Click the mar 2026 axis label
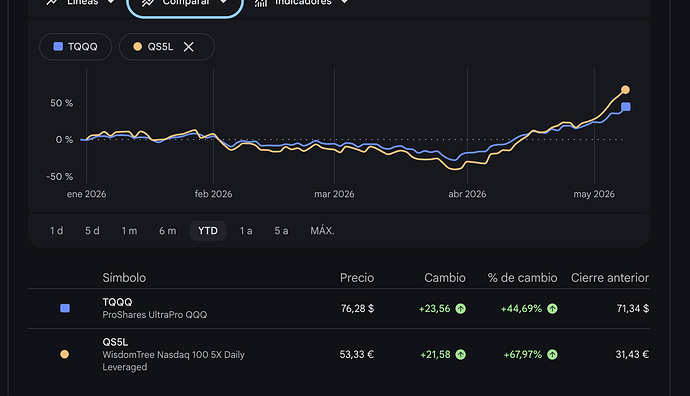Viewport: 690px width, 396px height. (x=334, y=194)
